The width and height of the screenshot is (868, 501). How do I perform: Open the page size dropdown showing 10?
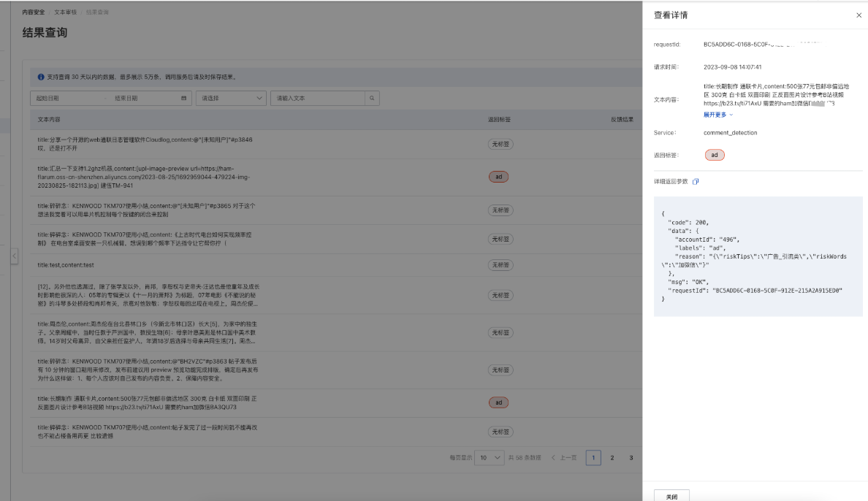pos(490,458)
